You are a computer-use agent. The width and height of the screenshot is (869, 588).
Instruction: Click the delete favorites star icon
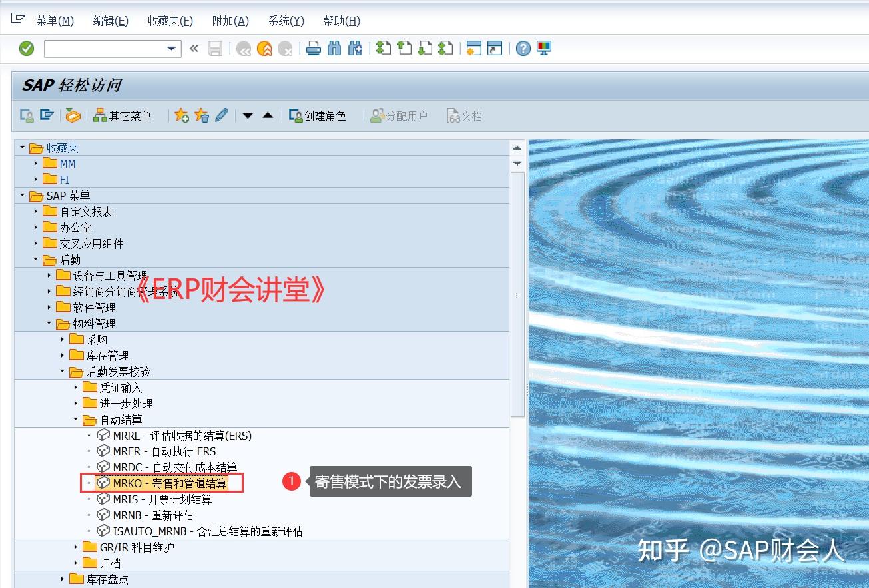point(201,115)
